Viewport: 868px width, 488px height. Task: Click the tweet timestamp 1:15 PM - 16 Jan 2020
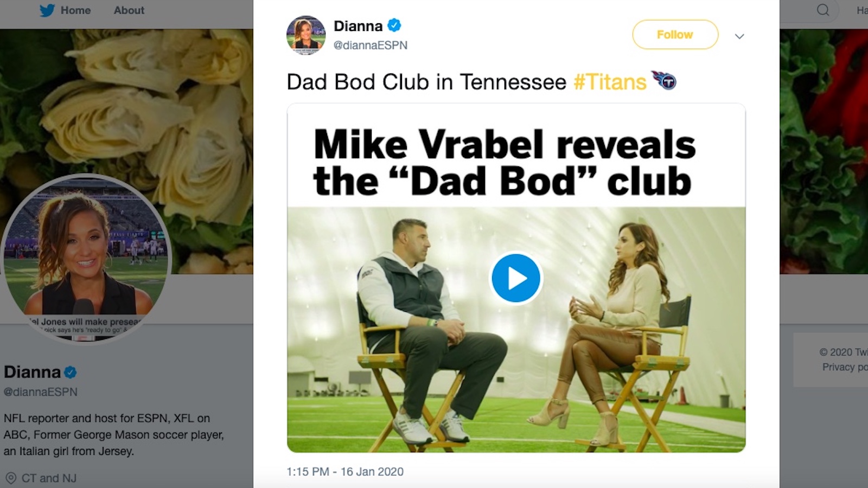pyautogui.click(x=345, y=472)
